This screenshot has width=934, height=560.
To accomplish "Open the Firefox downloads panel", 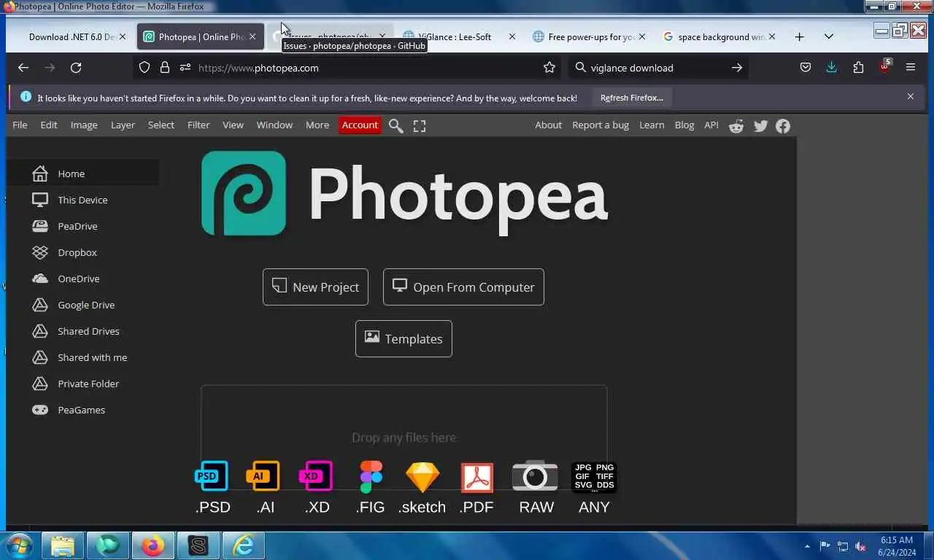I will pyautogui.click(x=831, y=67).
